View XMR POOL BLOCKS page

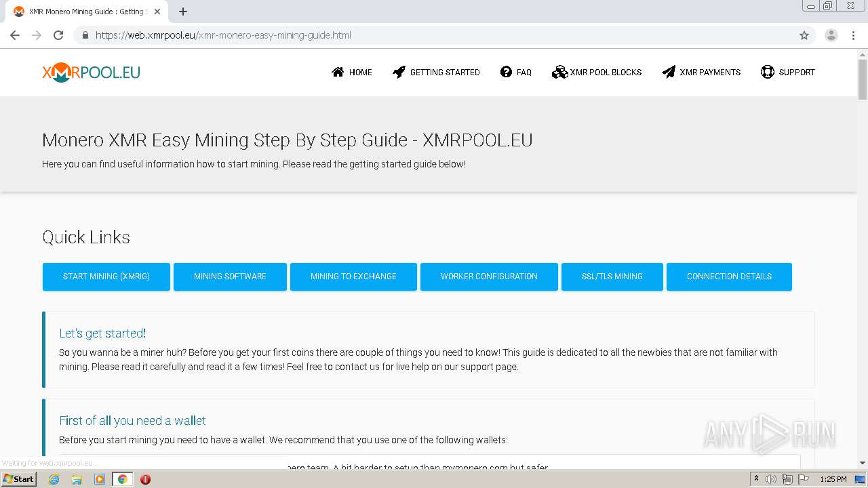[597, 72]
